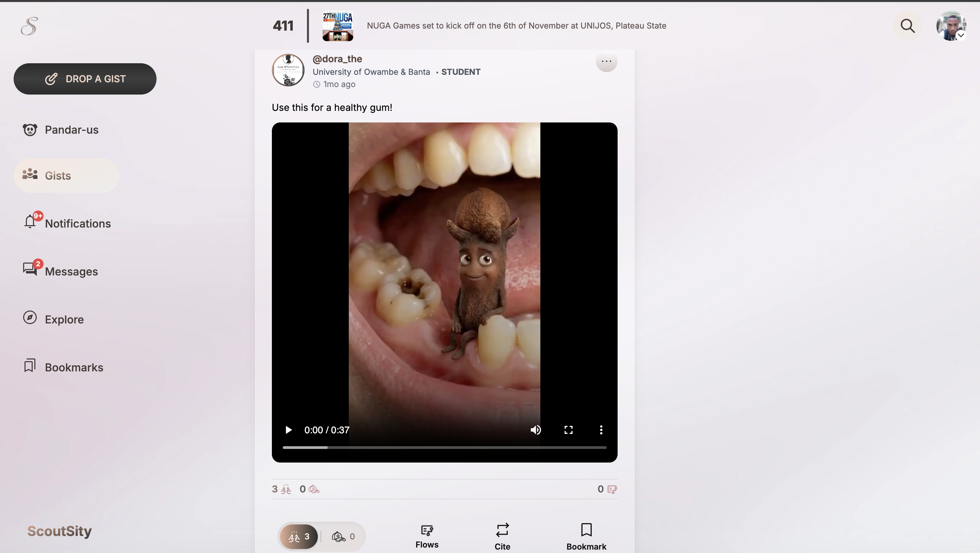Open the profile avatar dropdown menu
This screenshot has width=980, height=553.
tap(951, 26)
